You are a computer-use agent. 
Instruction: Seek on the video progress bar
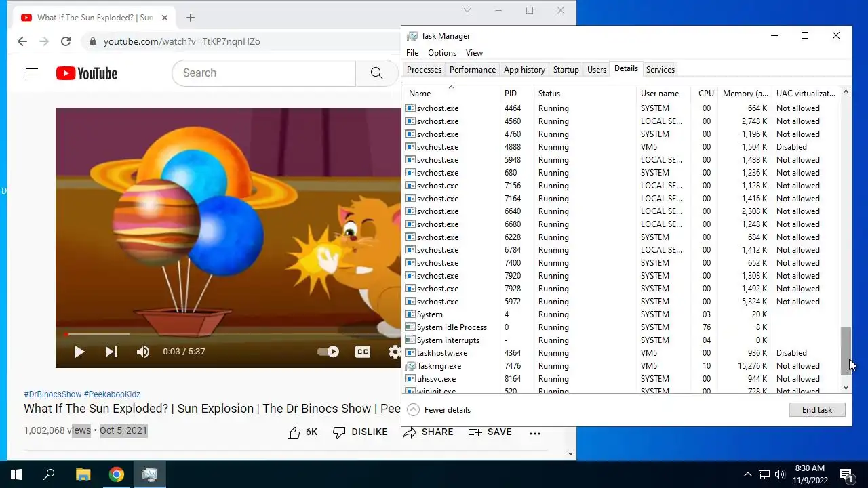coord(229,334)
